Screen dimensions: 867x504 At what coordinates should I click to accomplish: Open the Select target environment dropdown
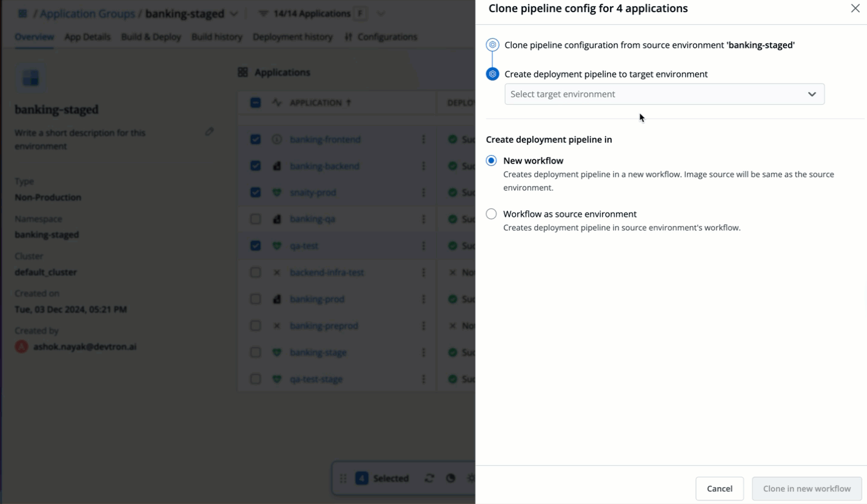coord(664,94)
